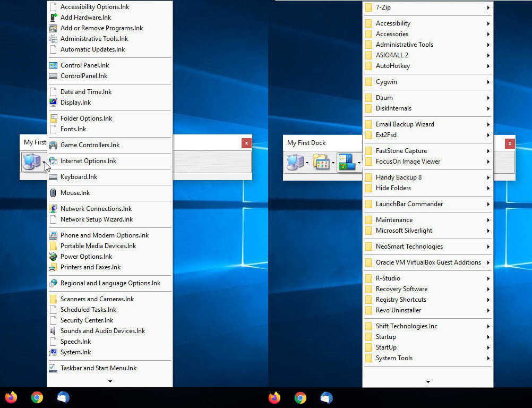The image size is (532, 408).
Task: Open dropdown arrow beside Control Panel folder icon
Action: pos(333,163)
